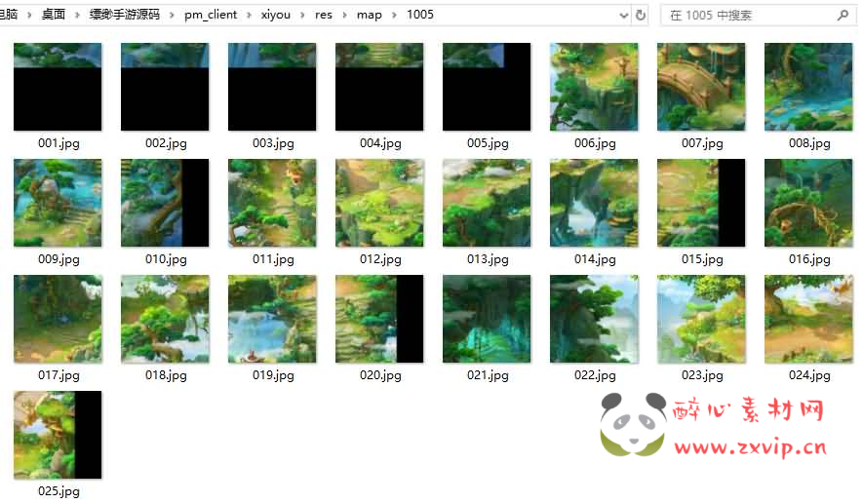This screenshot has width=863, height=504.
Task: Select the 024.jpg file
Action: [x=808, y=319]
